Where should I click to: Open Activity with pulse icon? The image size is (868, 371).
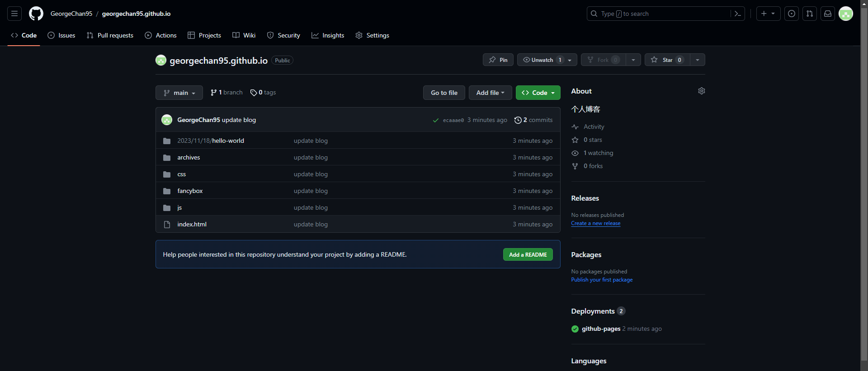588,127
